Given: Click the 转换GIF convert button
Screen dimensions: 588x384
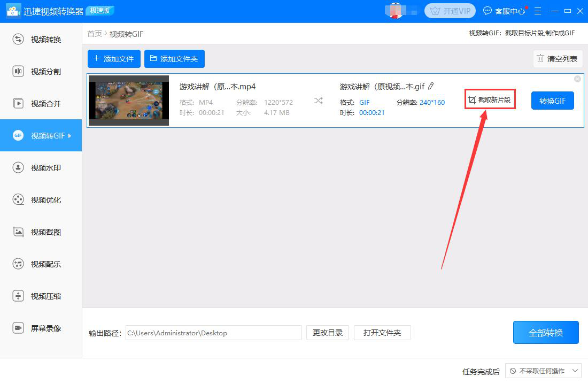Looking at the screenshot, I should 552,101.
